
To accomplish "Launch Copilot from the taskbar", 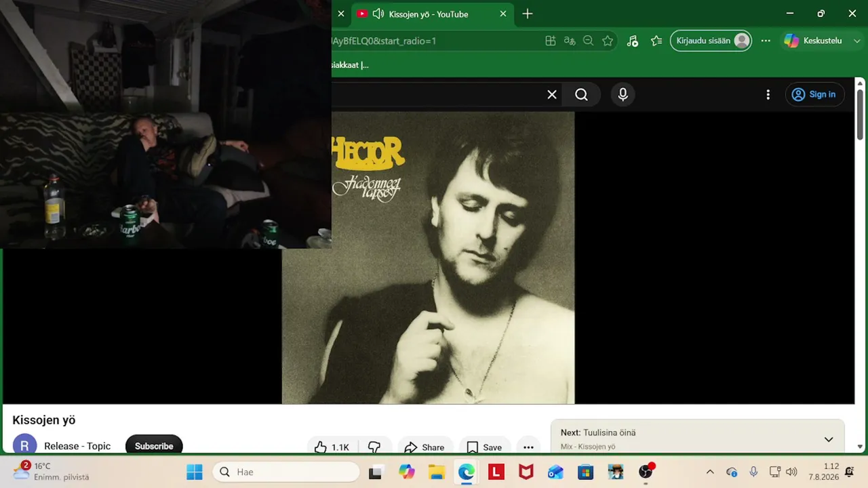I will click(407, 472).
